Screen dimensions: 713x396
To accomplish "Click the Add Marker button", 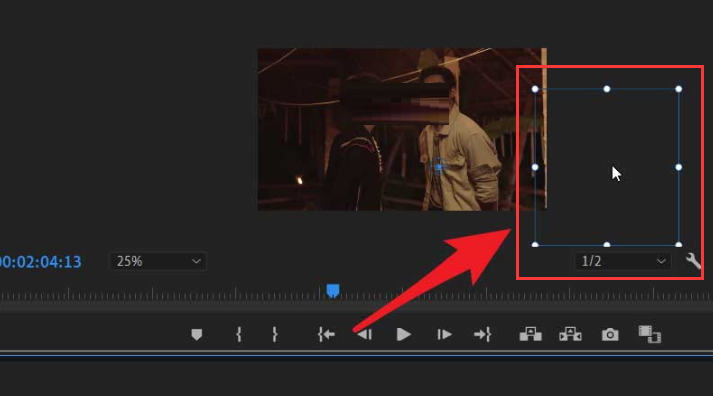I will click(x=196, y=335).
